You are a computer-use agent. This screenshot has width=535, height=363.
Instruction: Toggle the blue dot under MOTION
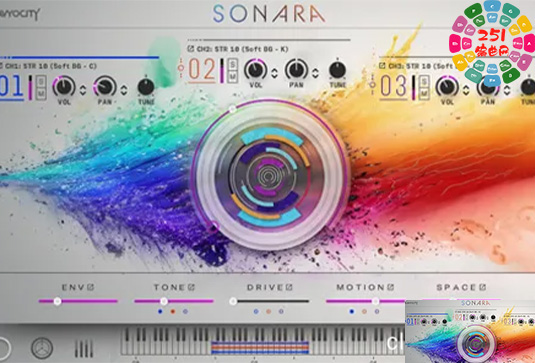(x=352, y=311)
